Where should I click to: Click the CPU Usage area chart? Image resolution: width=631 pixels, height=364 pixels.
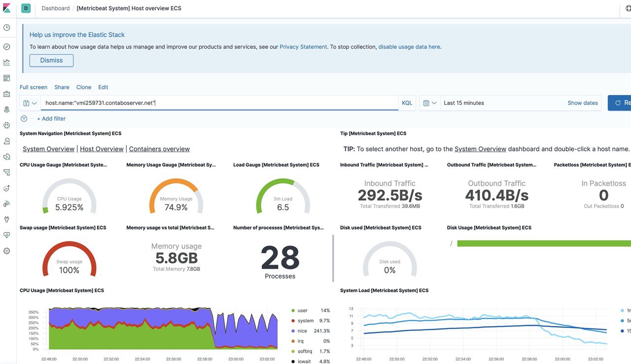(163, 328)
